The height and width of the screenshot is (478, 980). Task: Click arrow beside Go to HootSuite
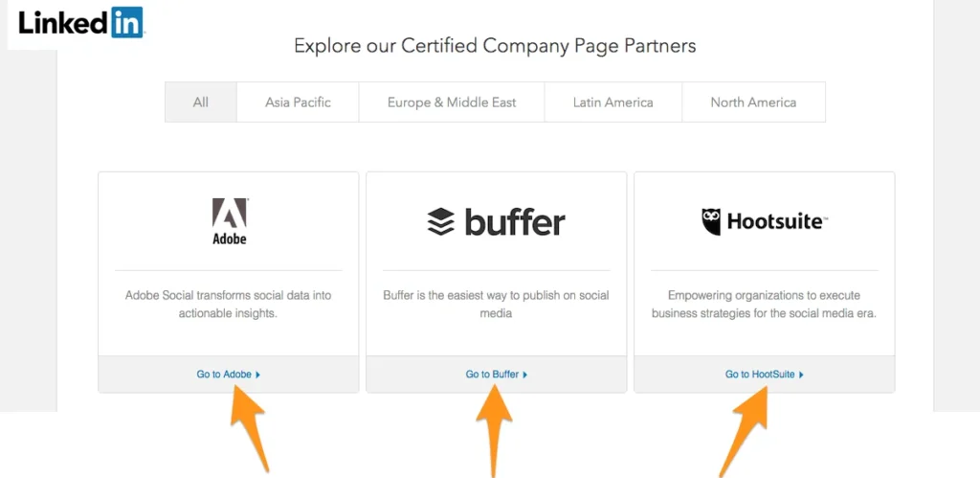(x=801, y=375)
